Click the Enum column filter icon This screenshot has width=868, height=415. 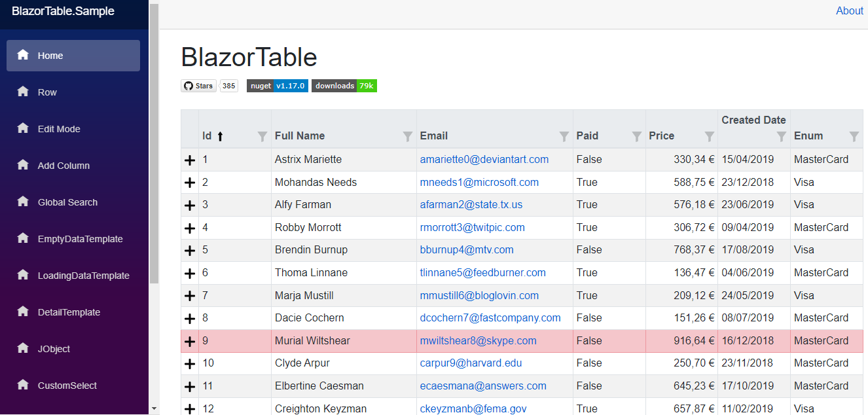[854, 136]
